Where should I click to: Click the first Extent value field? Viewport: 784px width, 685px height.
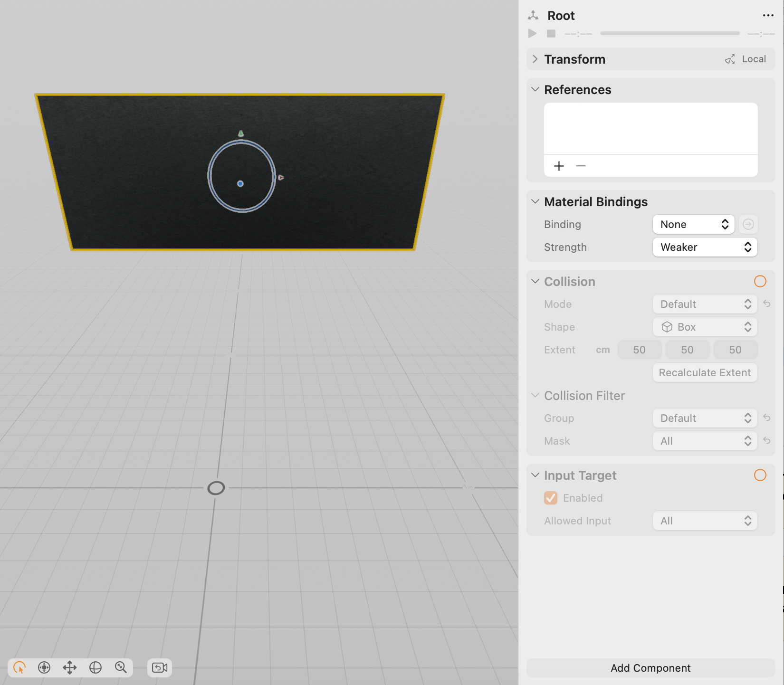(x=639, y=350)
